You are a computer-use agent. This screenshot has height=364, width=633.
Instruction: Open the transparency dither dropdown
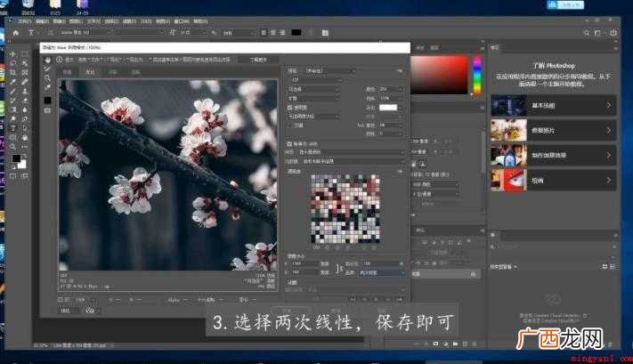[x=313, y=117]
